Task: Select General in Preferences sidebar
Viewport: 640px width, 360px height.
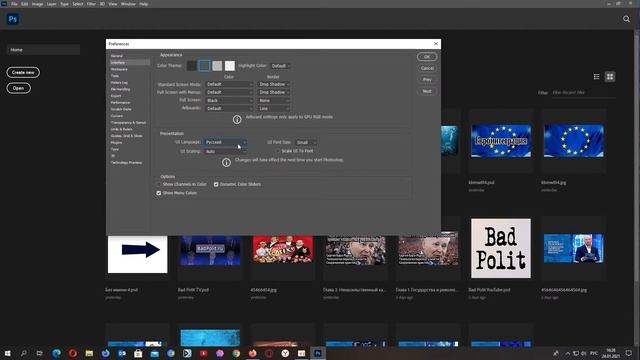Action: tap(117, 56)
